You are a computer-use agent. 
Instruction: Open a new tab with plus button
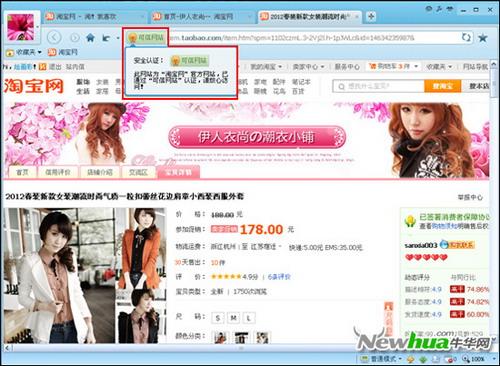point(371,16)
